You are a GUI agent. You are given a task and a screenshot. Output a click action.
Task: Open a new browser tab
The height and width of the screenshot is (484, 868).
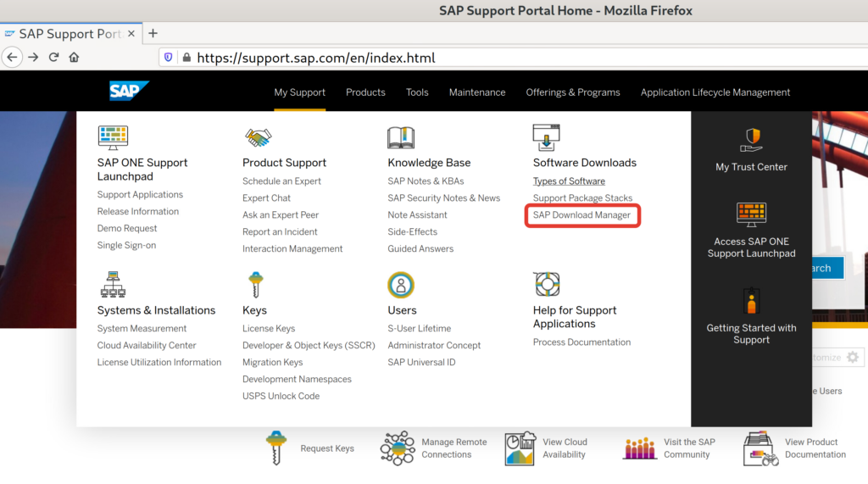pyautogui.click(x=153, y=33)
